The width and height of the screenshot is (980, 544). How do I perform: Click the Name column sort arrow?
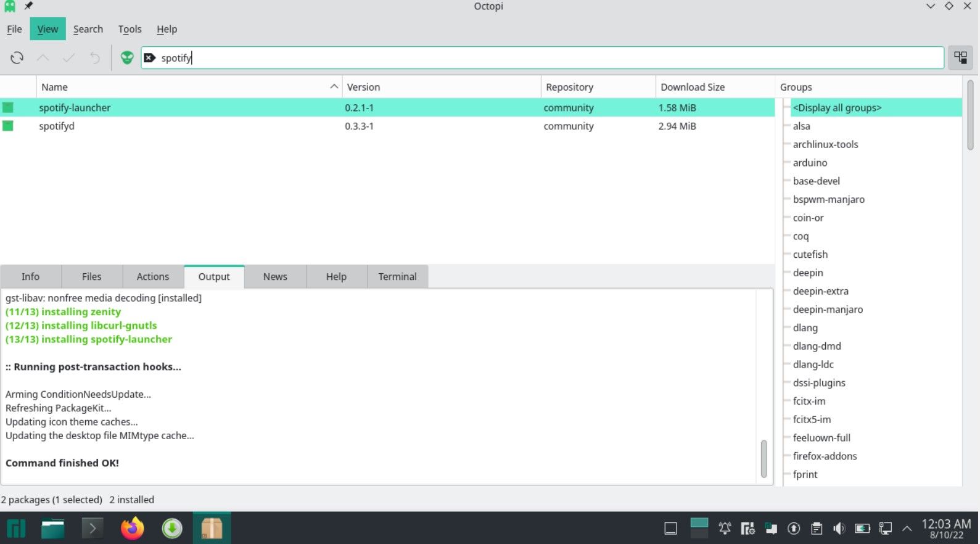point(334,87)
